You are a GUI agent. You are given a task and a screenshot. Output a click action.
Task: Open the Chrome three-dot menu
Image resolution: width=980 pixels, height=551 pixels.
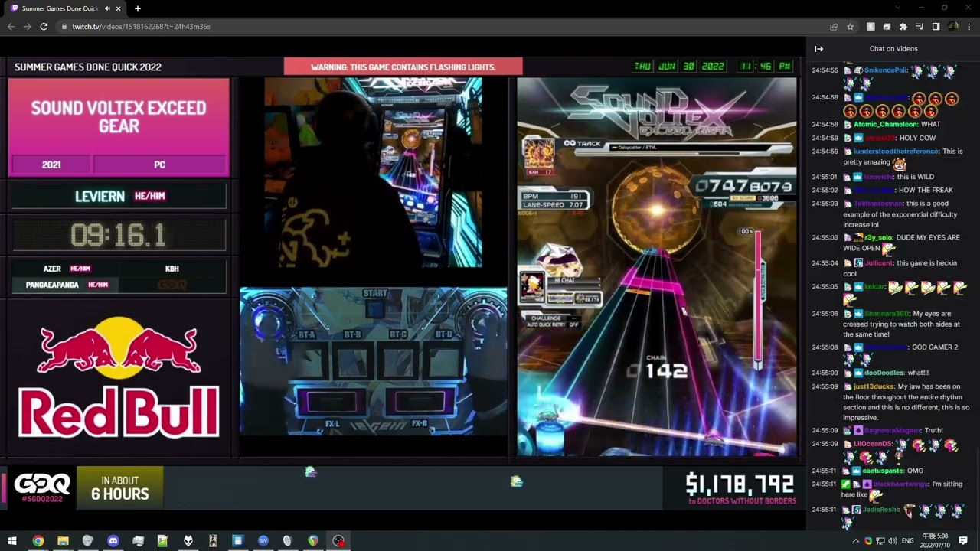(x=969, y=27)
